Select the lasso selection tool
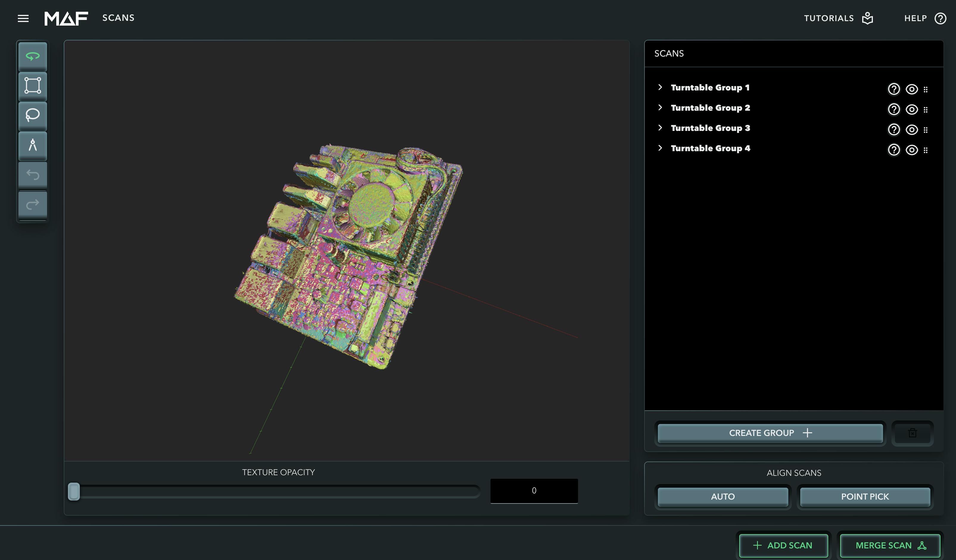956x560 pixels. click(x=33, y=115)
